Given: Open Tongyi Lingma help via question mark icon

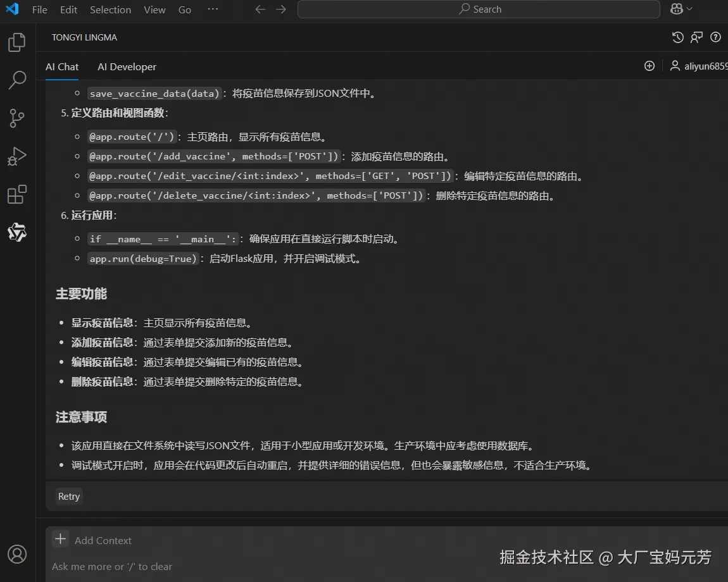Looking at the screenshot, I should click(716, 37).
